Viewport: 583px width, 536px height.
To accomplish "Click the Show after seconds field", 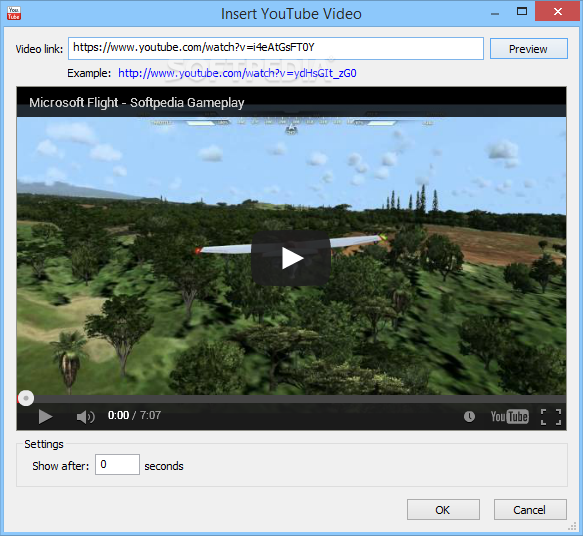I will tap(117, 464).
